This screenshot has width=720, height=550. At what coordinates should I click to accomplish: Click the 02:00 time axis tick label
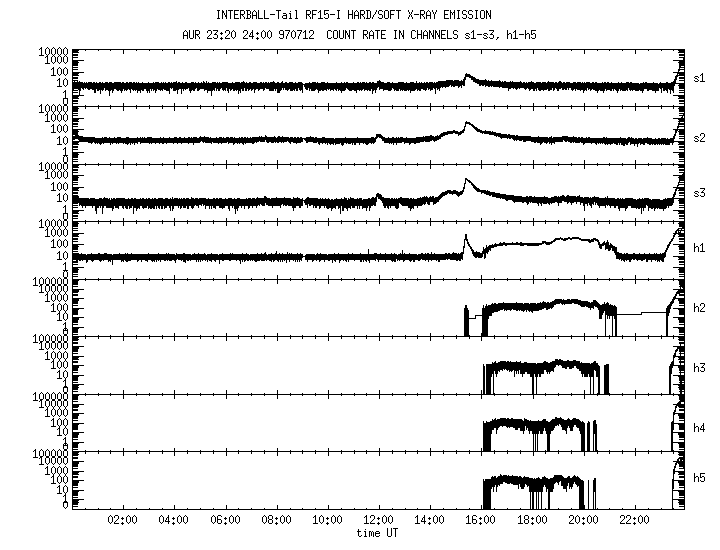122,521
